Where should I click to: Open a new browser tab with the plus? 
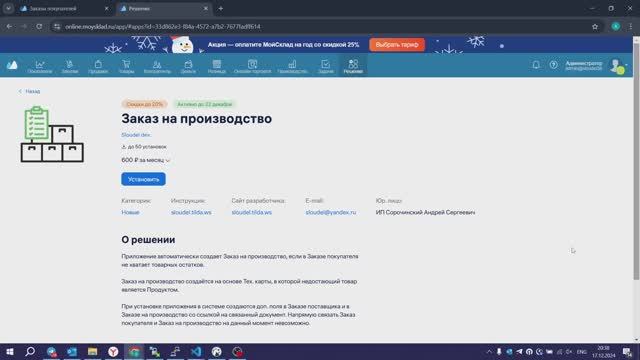[220, 9]
